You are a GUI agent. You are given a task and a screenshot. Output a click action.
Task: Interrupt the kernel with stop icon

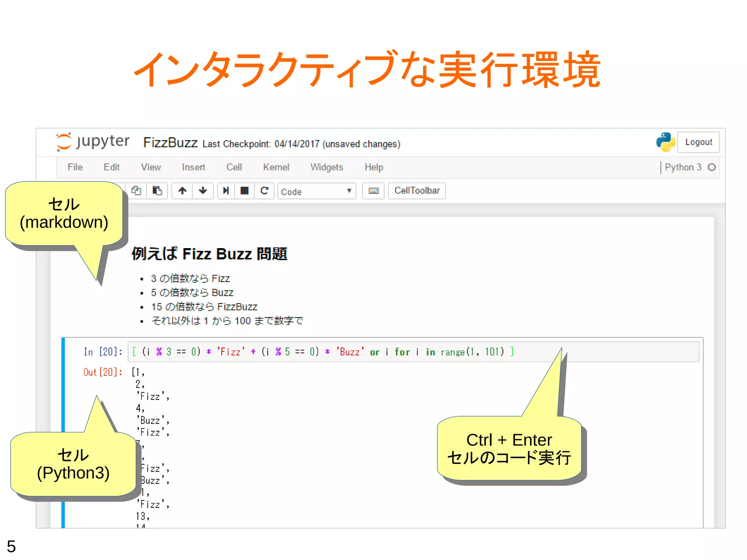tap(244, 191)
